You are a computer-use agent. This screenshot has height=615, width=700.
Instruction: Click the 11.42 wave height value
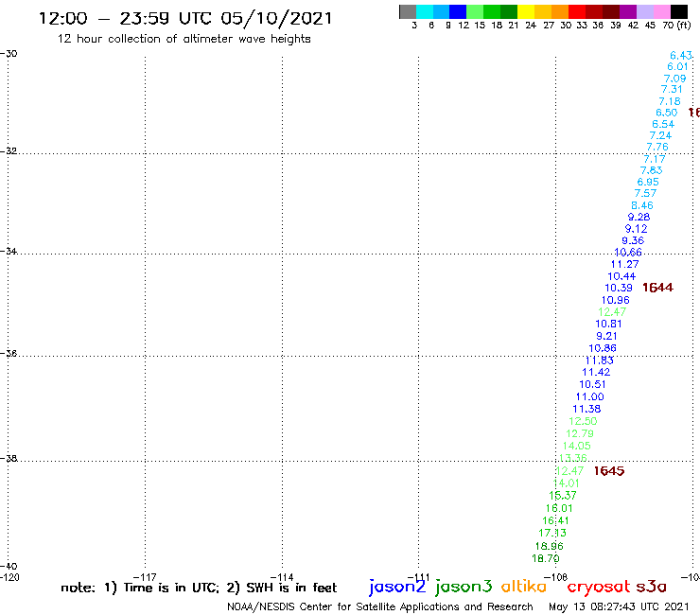point(596,372)
